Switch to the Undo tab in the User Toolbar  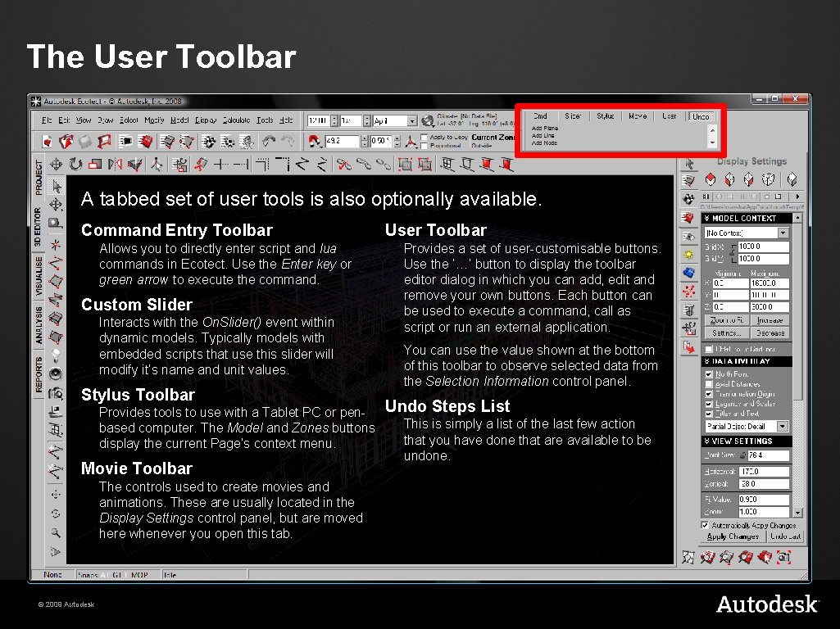pyautogui.click(x=701, y=116)
